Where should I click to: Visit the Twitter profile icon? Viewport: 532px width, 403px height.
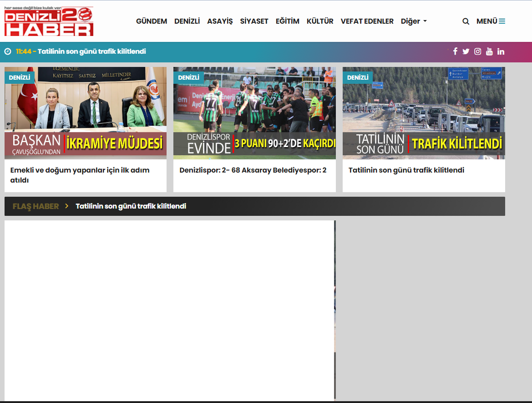pyautogui.click(x=466, y=51)
